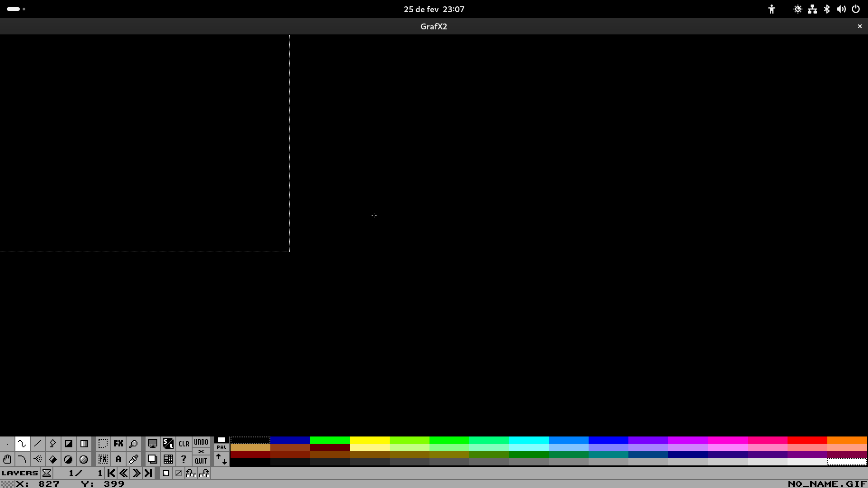The width and height of the screenshot is (868, 488).
Task: Toggle the rectangular brush grab tool
Action: click(x=103, y=444)
